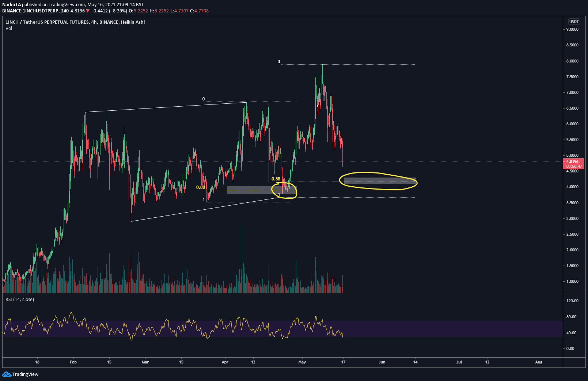Click the Jun date label on time axis
Viewport: 588px width, 381px height.
point(382,362)
